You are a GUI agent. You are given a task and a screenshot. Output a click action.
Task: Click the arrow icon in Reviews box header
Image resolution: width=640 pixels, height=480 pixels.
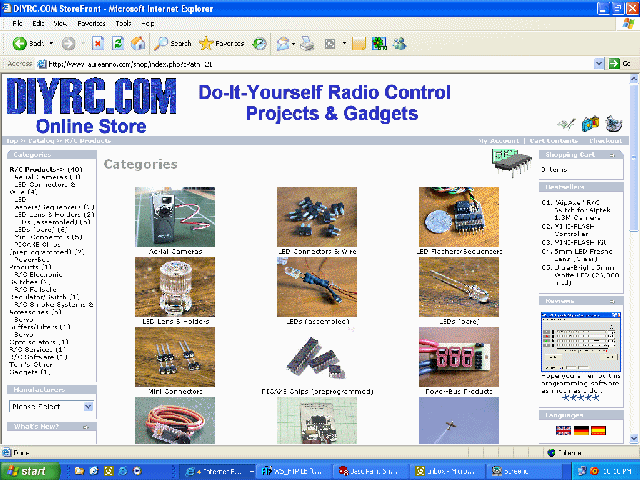[x=612, y=301]
